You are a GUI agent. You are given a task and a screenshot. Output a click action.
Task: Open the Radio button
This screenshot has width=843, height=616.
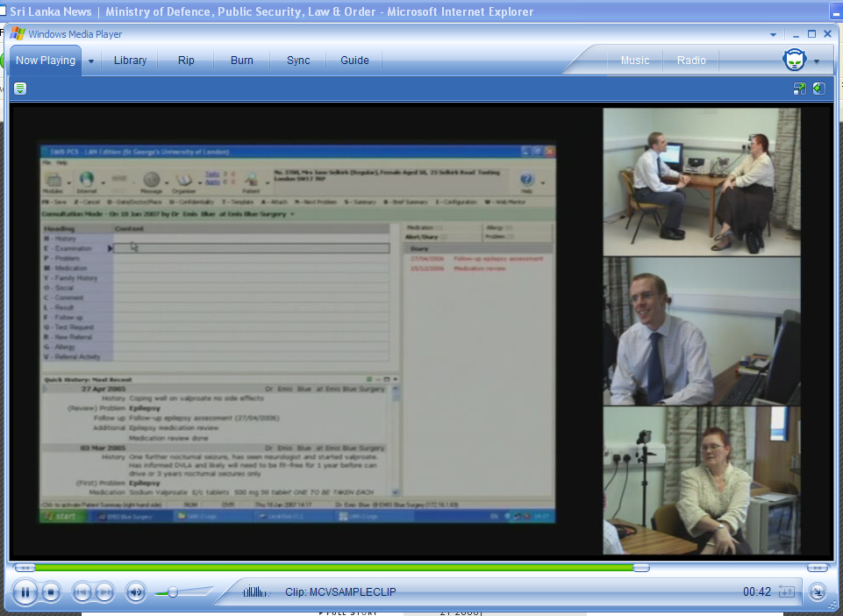click(691, 61)
